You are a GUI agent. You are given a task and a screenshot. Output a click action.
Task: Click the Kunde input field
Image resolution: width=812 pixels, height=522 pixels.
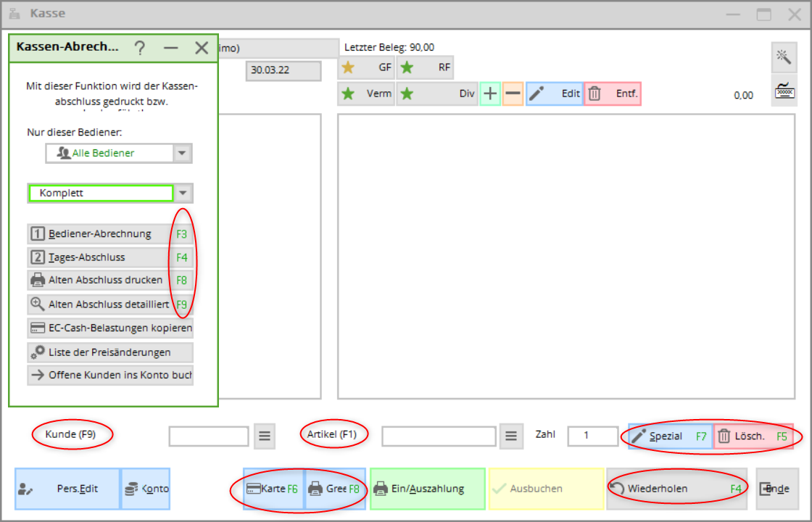[209, 436]
